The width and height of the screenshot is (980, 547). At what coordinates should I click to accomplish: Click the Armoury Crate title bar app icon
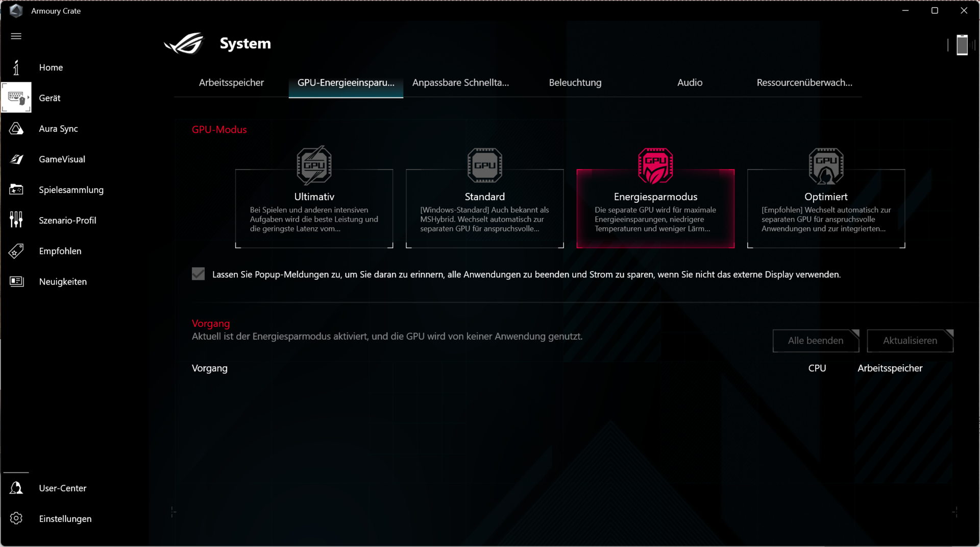point(16,11)
